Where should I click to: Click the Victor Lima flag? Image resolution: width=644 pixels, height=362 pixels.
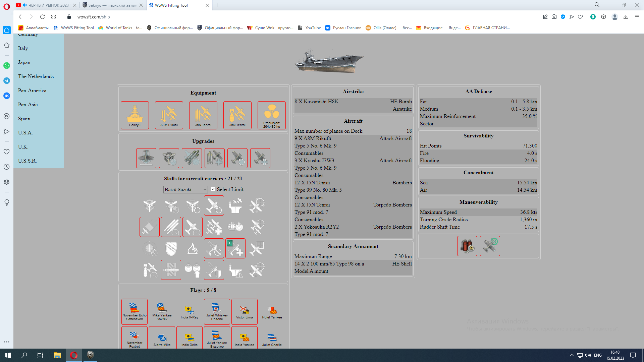click(x=245, y=312)
